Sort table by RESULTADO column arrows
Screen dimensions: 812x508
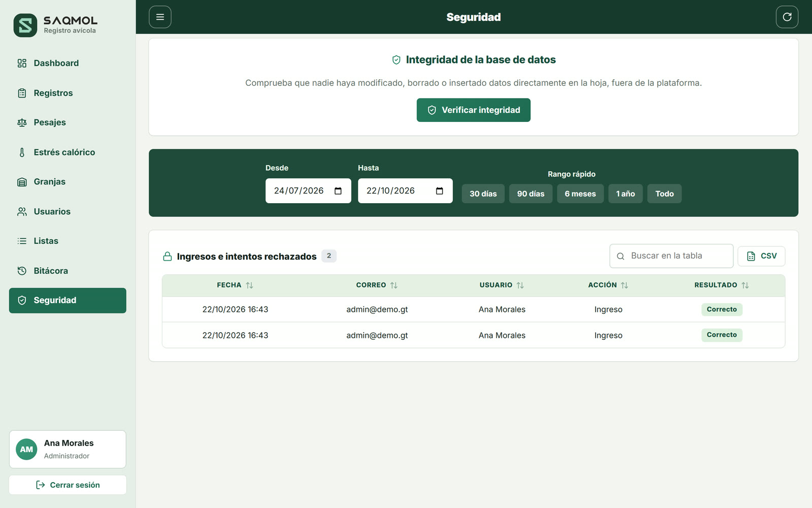coord(745,285)
